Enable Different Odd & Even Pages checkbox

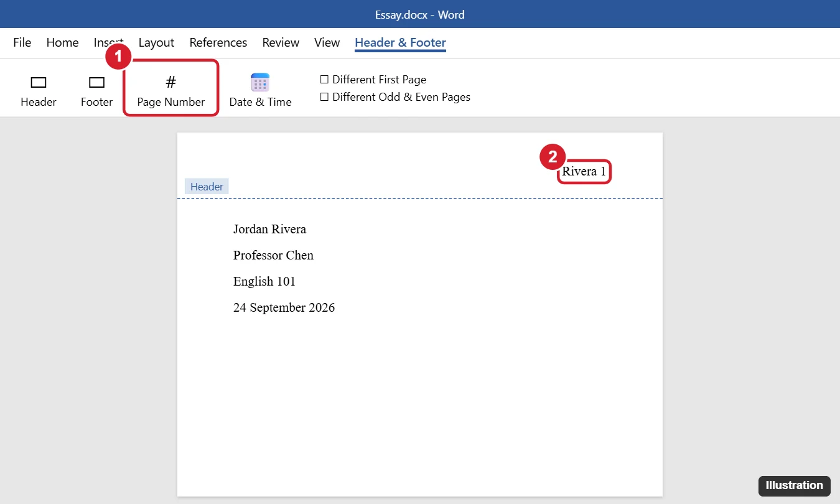[x=324, y=97]
